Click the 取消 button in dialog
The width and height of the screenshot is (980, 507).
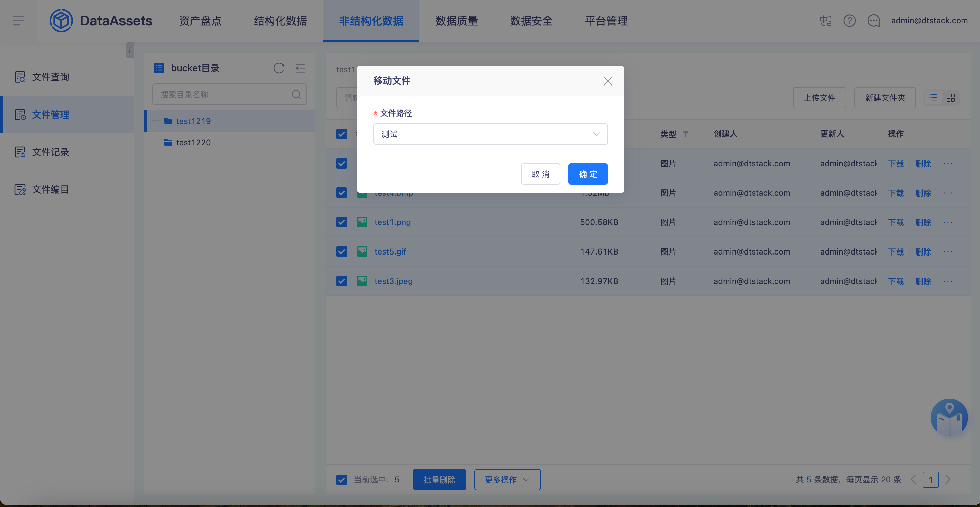point(540,174)
